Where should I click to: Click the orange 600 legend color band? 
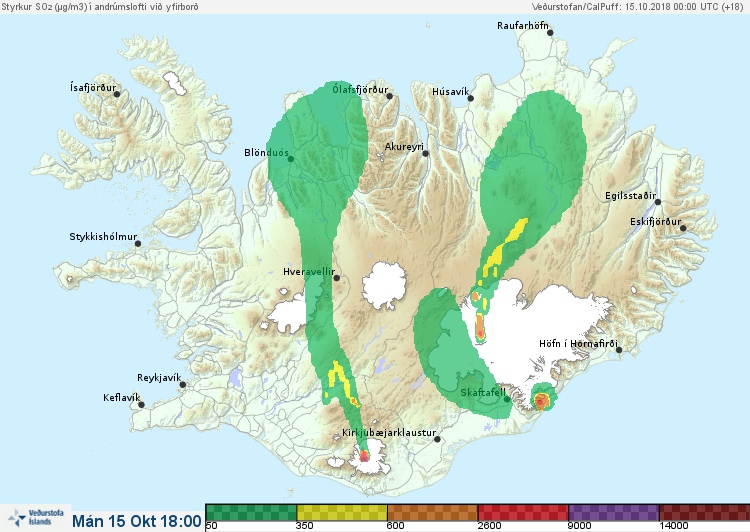(x=432, y=512)
